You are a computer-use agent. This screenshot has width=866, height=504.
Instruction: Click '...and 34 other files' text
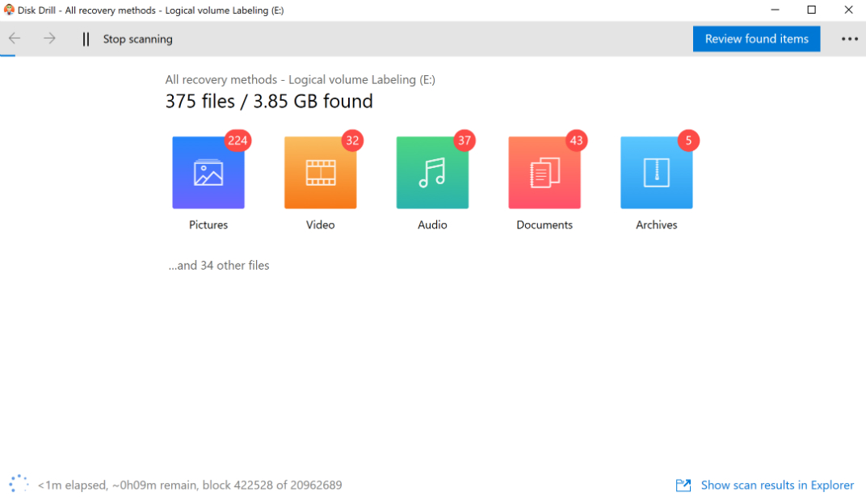(219, 266)
